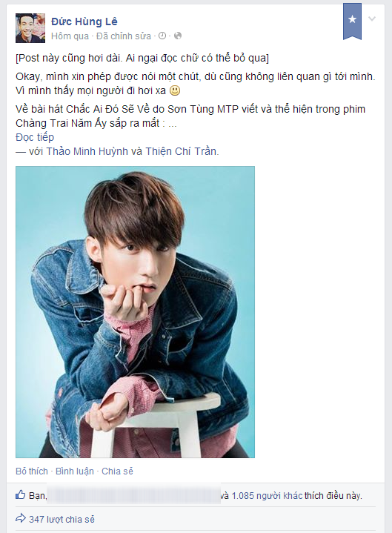
Task: Expand the post with Đọc tiếp
Action: (35, 137)
